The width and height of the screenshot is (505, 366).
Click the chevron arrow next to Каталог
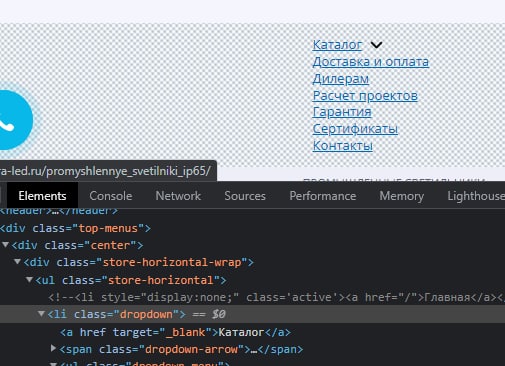point(376,45)
